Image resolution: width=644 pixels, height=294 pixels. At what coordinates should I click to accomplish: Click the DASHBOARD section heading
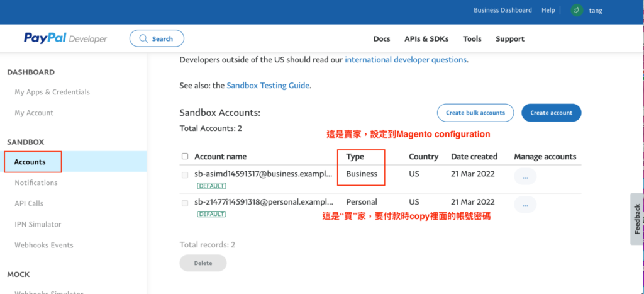click(31, 72)
